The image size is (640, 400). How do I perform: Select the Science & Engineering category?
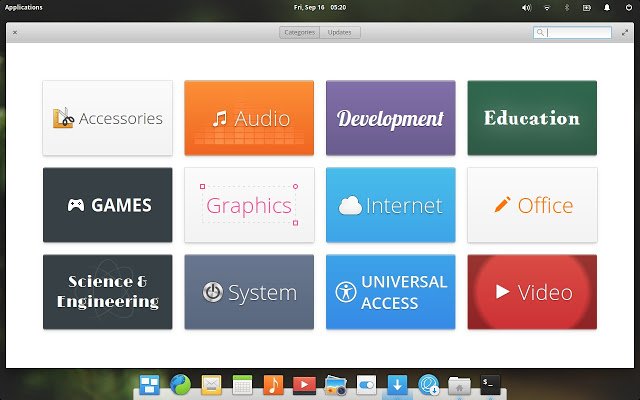pos(108,292)
